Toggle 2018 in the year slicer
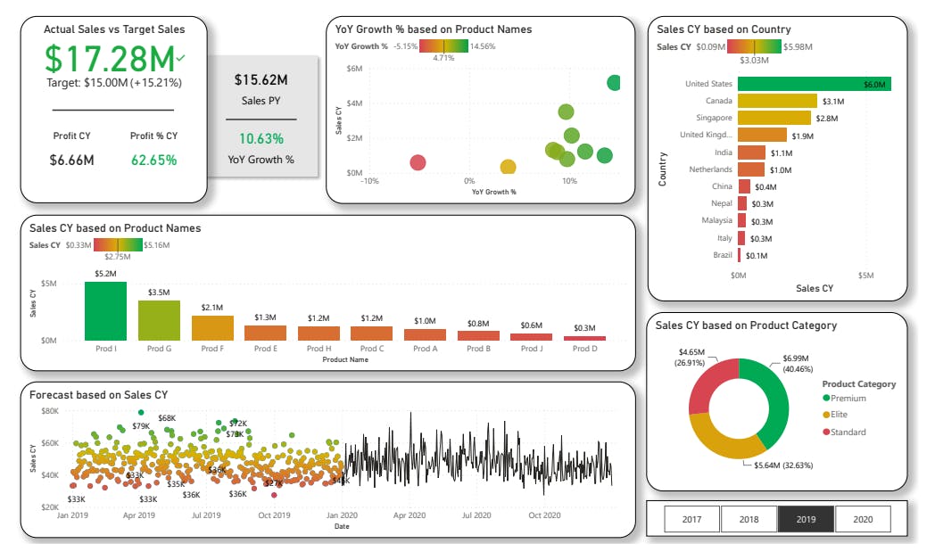The width and height of the screenshot is (935, 560). pyautogui.click(x=749, y=519)
